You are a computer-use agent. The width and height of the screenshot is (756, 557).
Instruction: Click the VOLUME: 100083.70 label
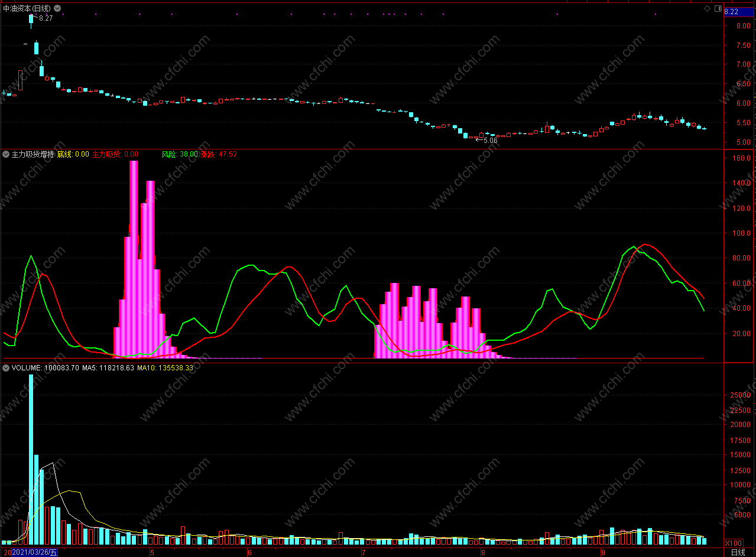(45, 367)
